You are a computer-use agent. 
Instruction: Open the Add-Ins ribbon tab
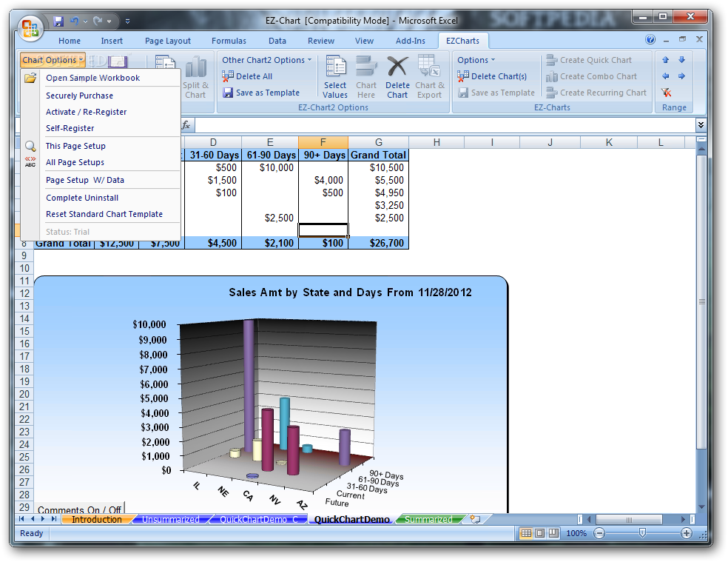coord(411,41)
